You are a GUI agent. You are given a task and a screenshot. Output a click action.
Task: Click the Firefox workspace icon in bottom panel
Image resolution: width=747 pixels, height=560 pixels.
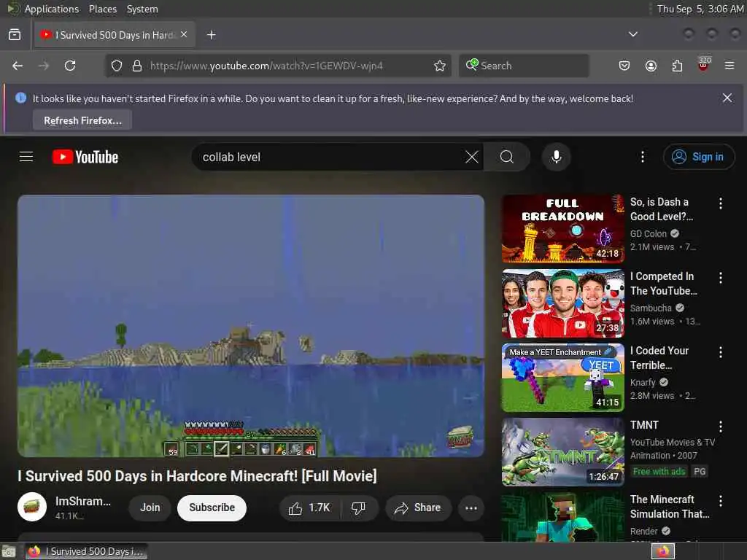(662, 551)
